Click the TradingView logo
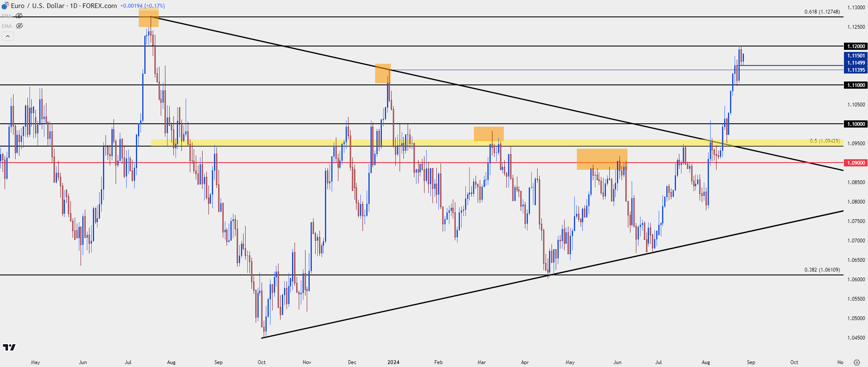This screenshot has width=868, height=367. pyautogui.click(x=9, y=347)
